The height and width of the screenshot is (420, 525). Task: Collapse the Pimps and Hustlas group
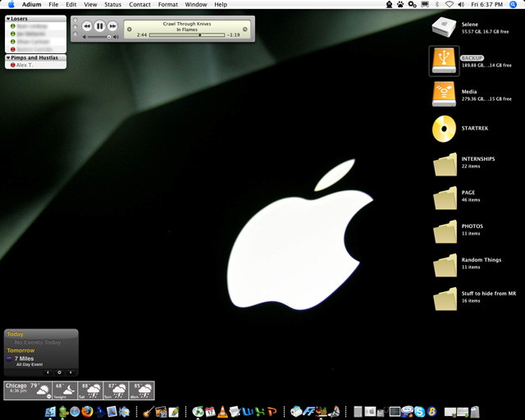pos(8,57)
